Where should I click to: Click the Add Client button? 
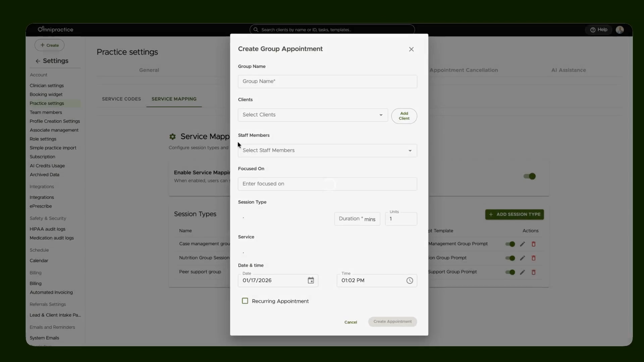pos(404,116)
